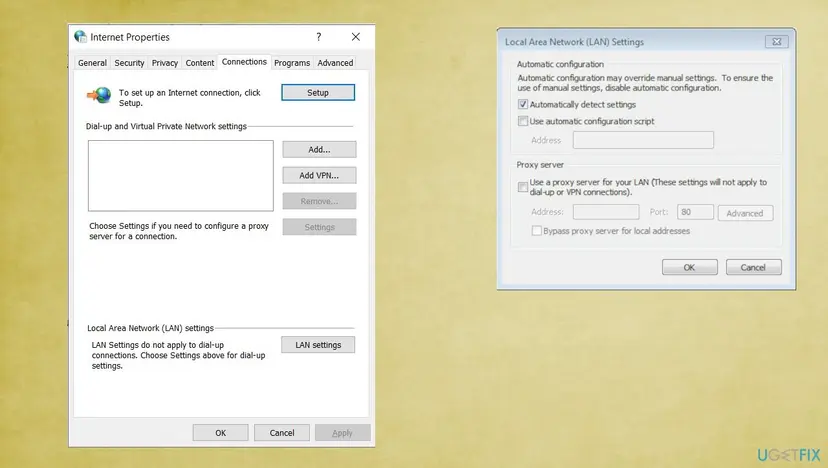Click the help question mark in Internet Properties
The height and width of the screenshot is (468, 828).
318,36
